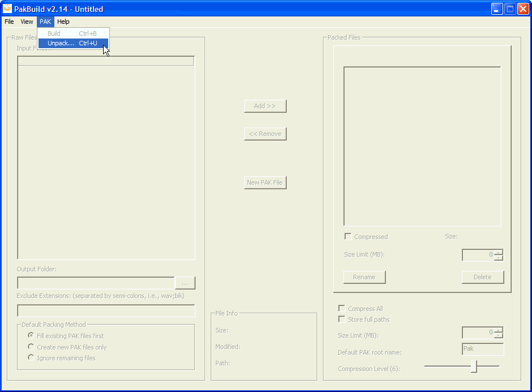The image size is (532, 392).
Task: Click the << Remove button
Action: click(x=265, y=134)
